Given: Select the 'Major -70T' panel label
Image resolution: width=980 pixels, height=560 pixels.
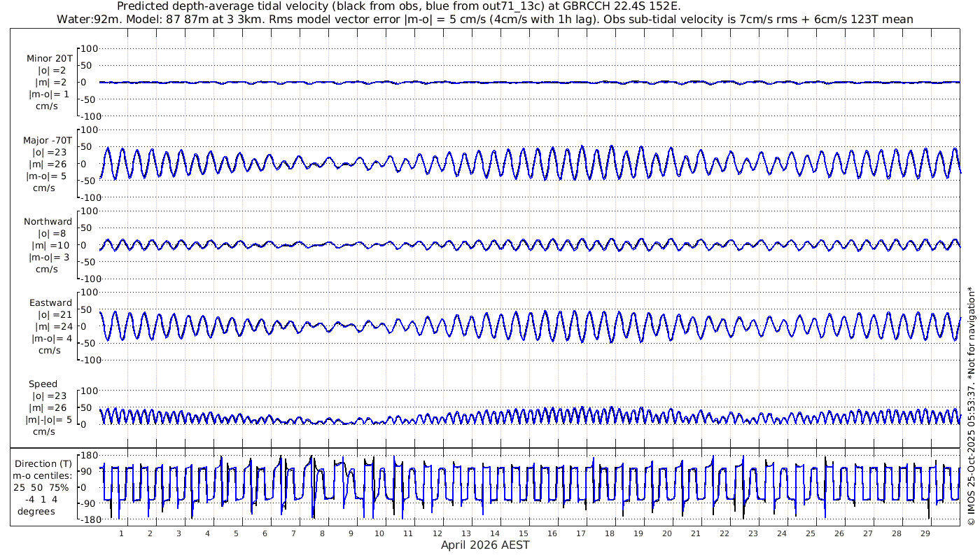Looking at the screenshot, I should coord(48,141).
